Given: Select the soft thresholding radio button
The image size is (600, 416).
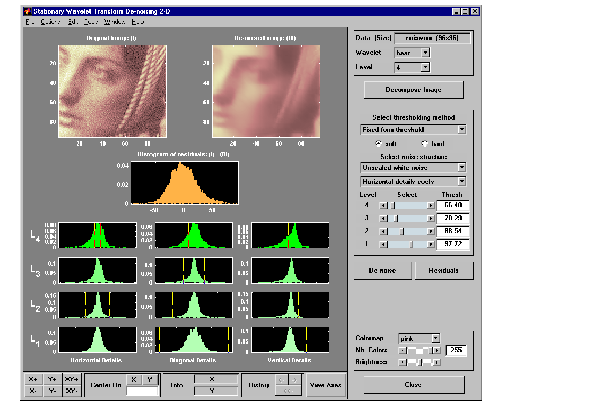Looking at the screenshot, I should [x=378, y=143].
